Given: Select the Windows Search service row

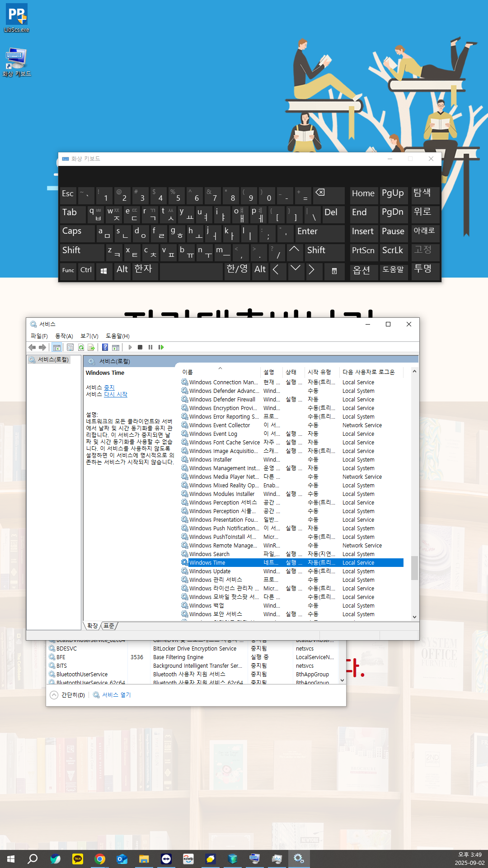Looking at the screenshot, I should 292,554.
